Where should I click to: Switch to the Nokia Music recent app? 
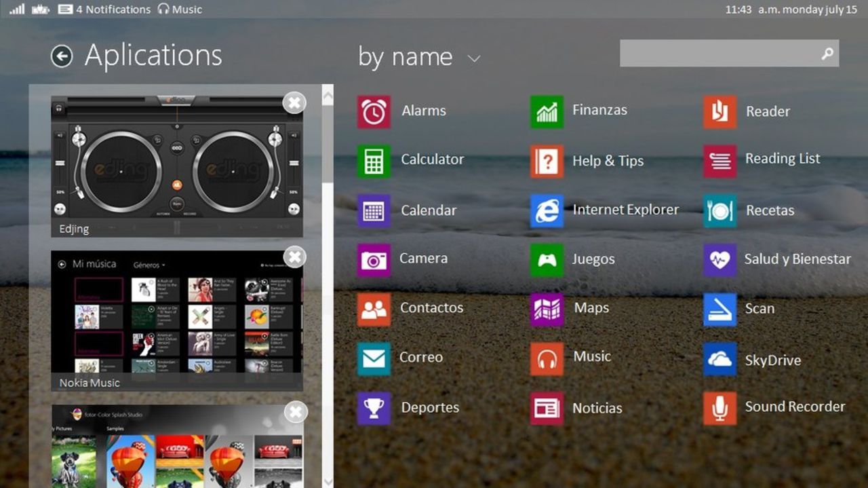(176, 319)
